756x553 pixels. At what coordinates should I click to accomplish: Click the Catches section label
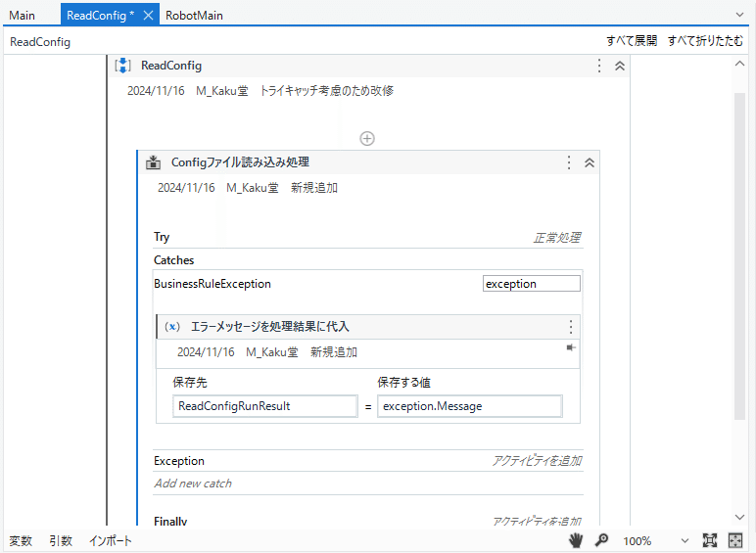(x=173, y=260)
